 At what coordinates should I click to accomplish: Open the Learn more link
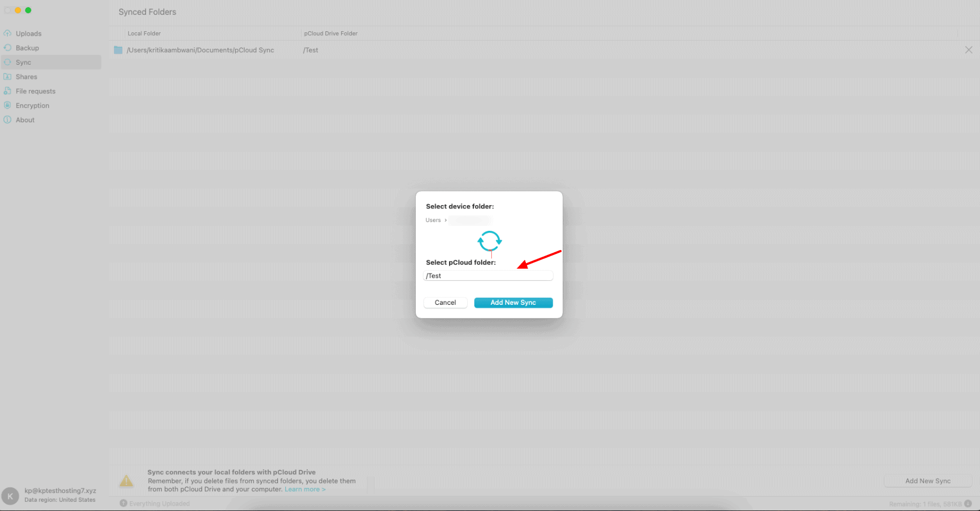[x=304, y=490]
